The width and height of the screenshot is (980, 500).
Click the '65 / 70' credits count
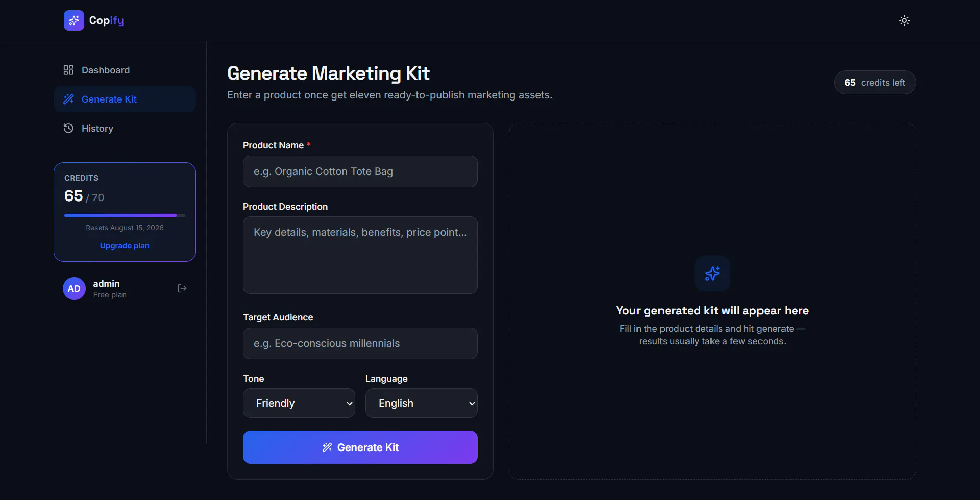[84, 196]
